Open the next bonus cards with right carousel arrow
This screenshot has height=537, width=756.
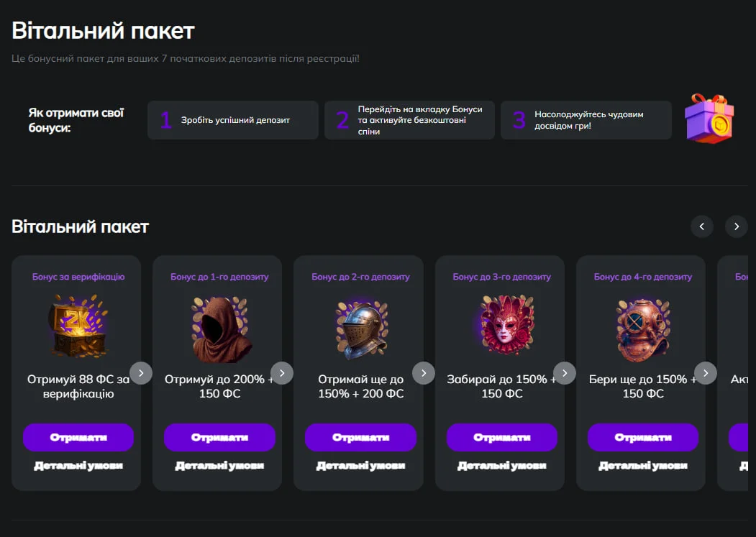click(x=736, y=226)
